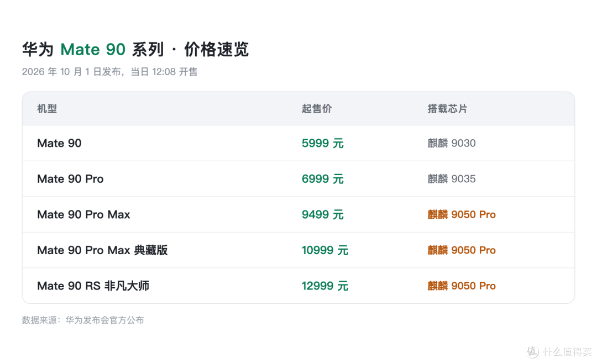Click the "9499 元" price
This screenshot has width=597, height=364.
point(323,215)
